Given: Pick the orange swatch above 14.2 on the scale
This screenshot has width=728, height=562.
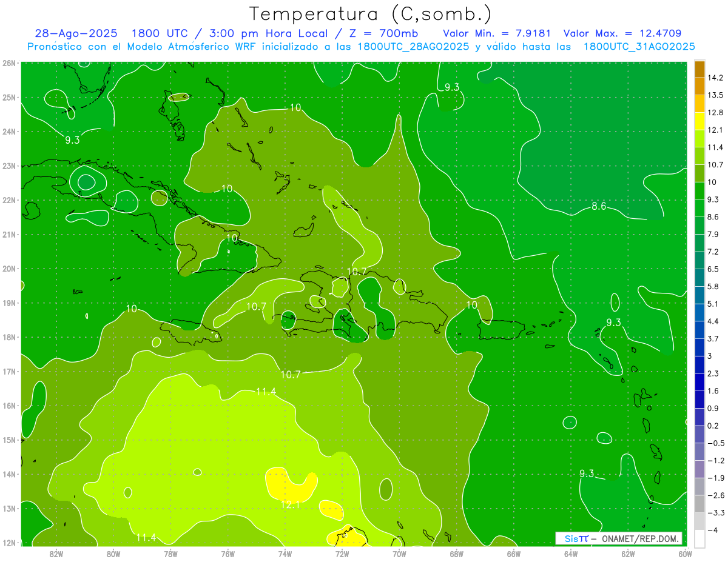Looking at the screenshot, I should 699,69.
